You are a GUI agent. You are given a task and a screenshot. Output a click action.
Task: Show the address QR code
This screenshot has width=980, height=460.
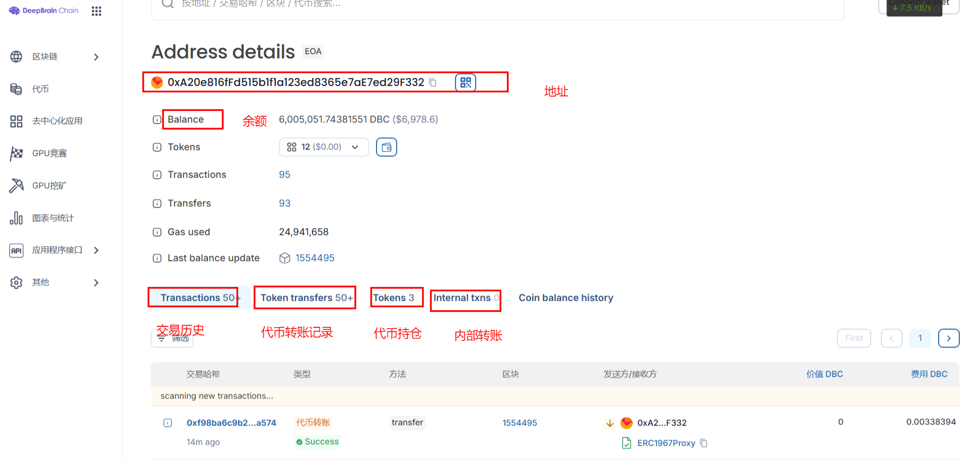point(466,82)
